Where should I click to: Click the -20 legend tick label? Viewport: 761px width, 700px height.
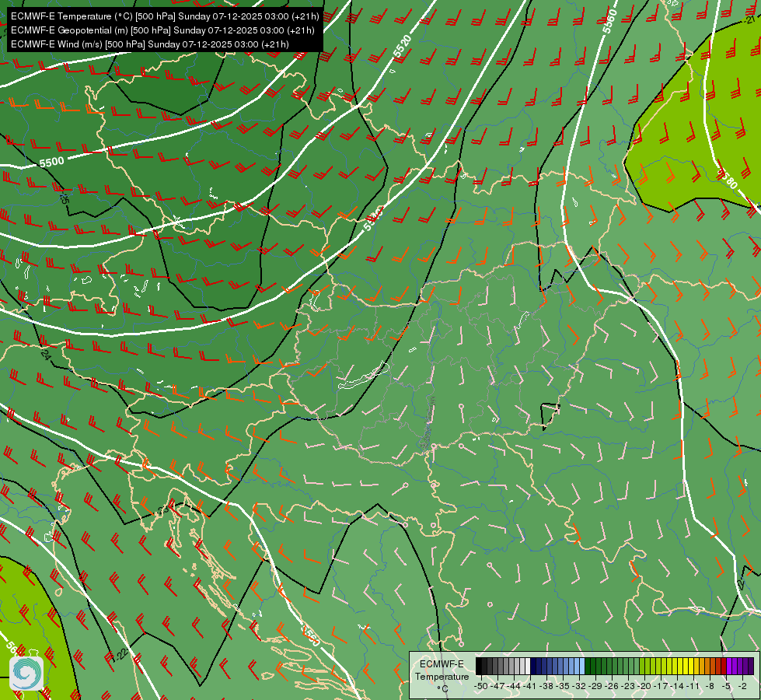(644, 687)
